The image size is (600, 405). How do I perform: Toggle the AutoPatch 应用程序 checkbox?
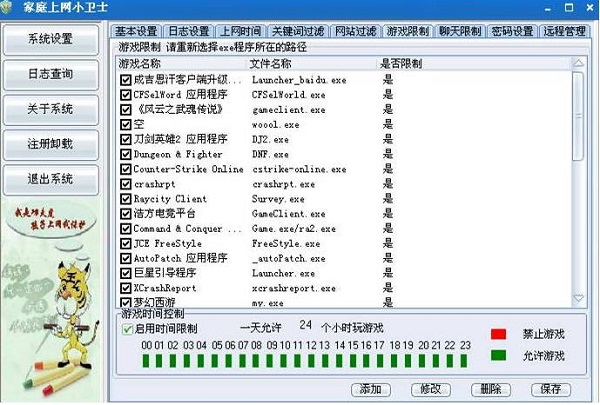pyautogui.click(x=126, y=258)
